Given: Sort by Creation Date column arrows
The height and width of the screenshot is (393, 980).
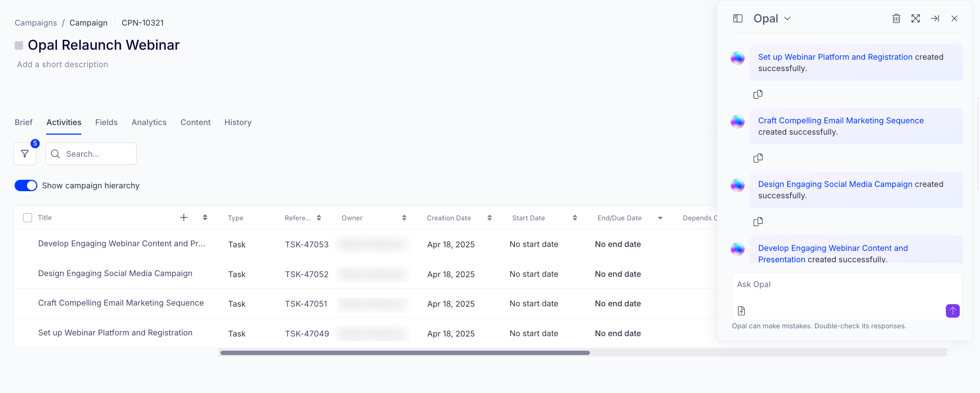Looking at the screenshot, I should (490, 218).
